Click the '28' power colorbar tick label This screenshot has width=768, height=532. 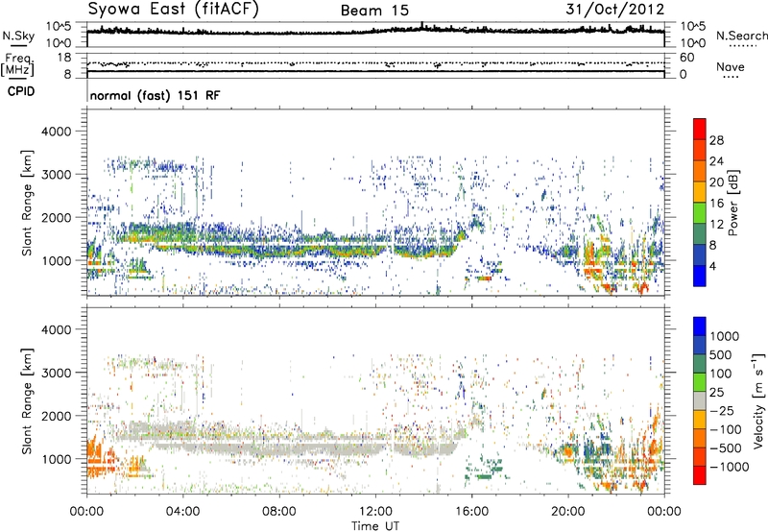[x=716, y=140]
